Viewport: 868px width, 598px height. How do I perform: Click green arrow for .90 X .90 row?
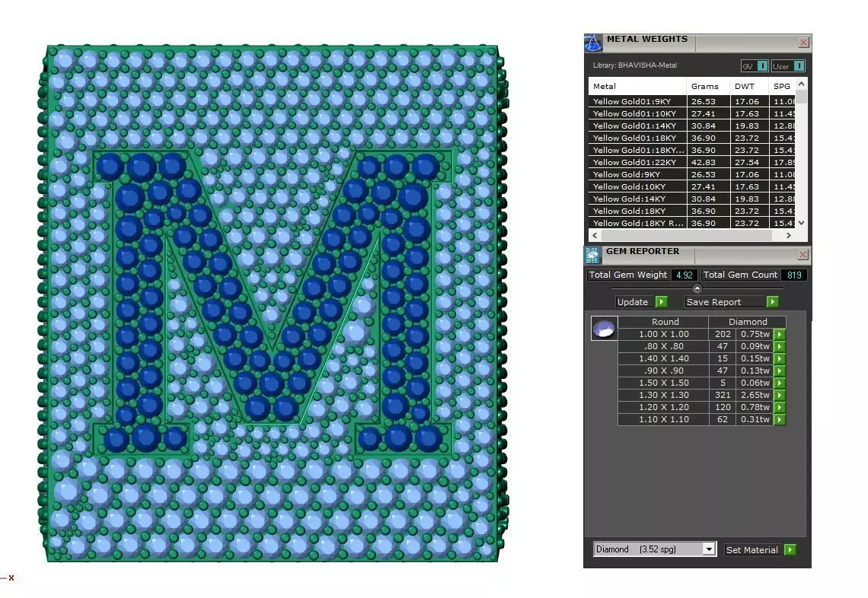coord(780,371)
